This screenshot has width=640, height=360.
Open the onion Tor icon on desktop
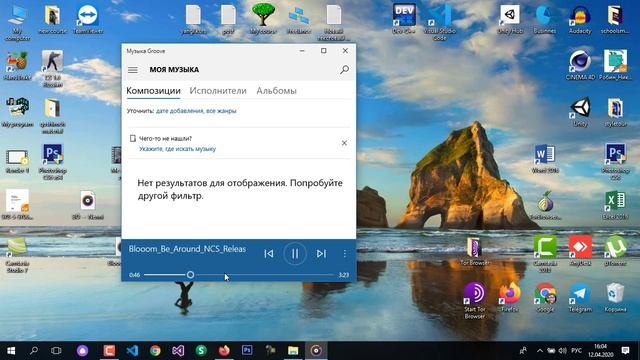coord(545,205)
